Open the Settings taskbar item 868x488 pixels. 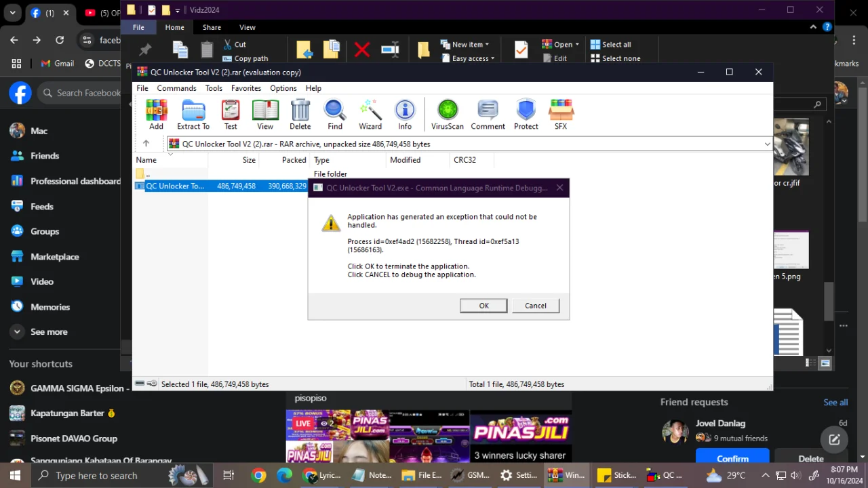click(x=519, y=475)
